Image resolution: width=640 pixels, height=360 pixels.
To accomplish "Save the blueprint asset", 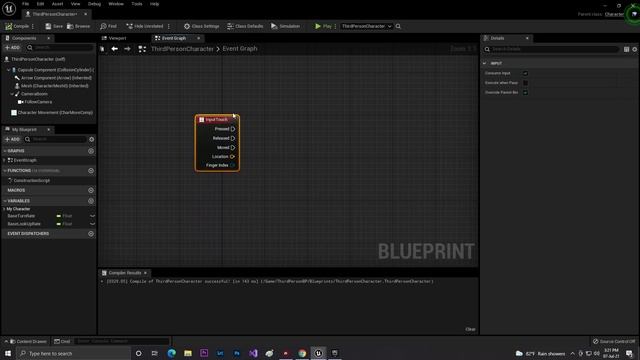I will [x=54, y=26].
